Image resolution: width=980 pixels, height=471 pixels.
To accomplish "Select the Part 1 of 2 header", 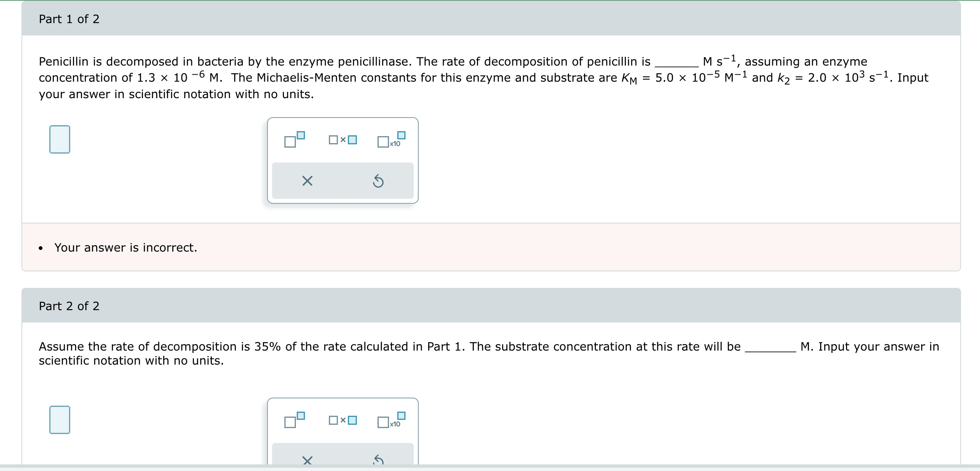I will (x=491, y=19).
